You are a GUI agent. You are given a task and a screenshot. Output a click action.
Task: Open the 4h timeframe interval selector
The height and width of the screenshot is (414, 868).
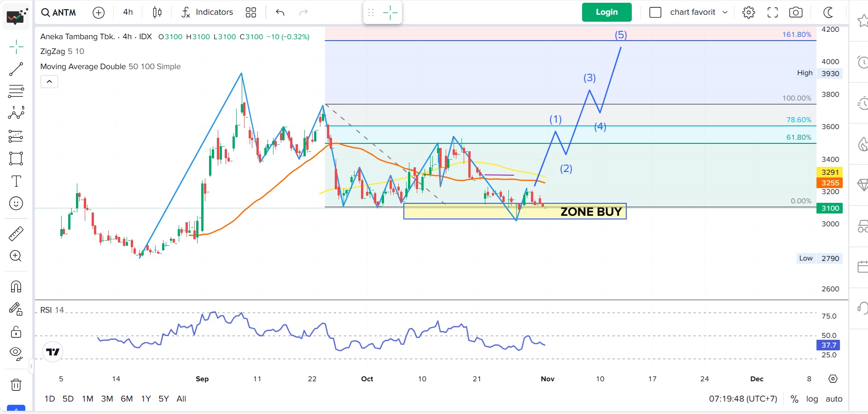point(128,12)
